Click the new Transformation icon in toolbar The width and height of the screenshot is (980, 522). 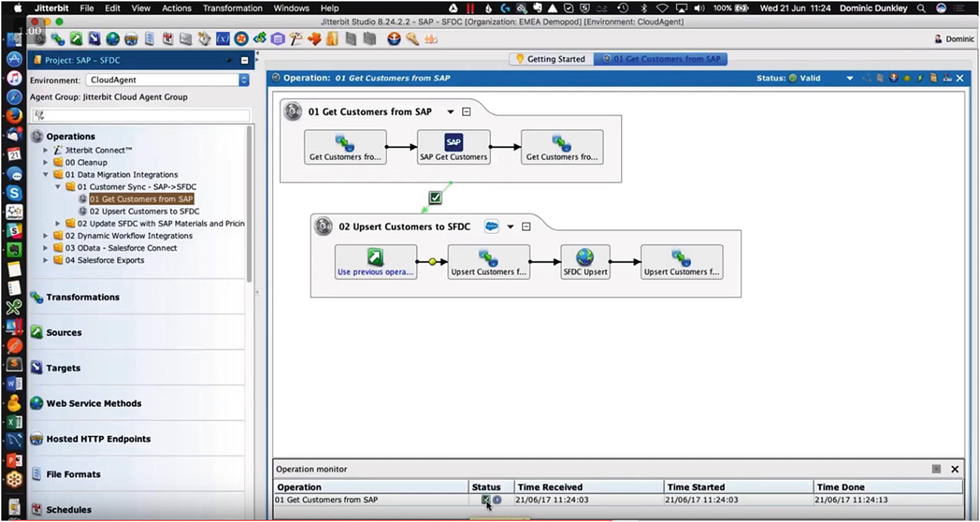[x=57, y=39]
